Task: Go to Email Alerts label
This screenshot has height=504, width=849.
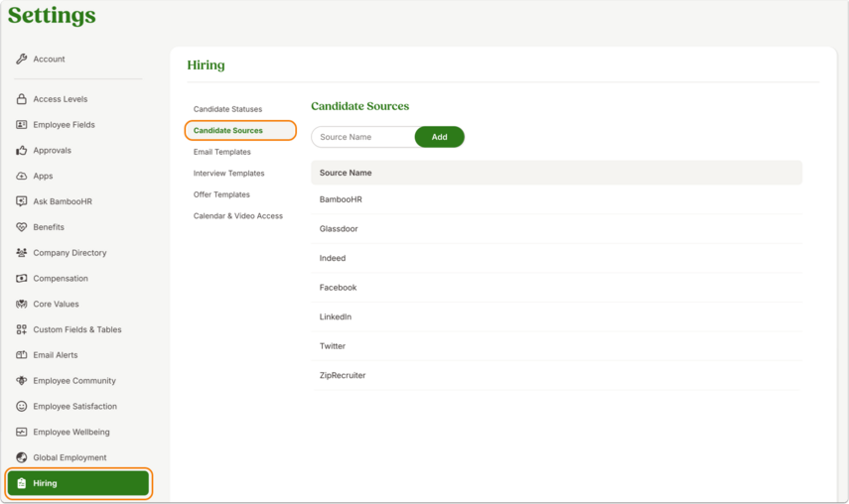Action: click(56, 355)
